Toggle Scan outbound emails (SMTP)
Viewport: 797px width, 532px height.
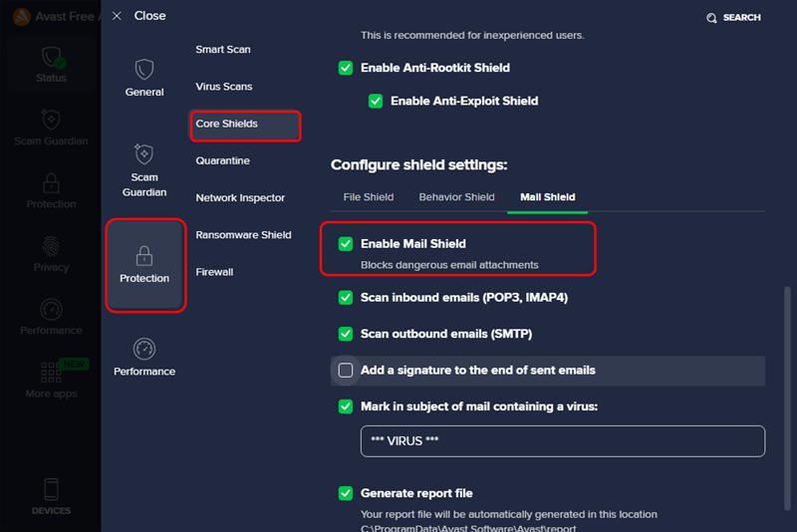tap(346, 334)
